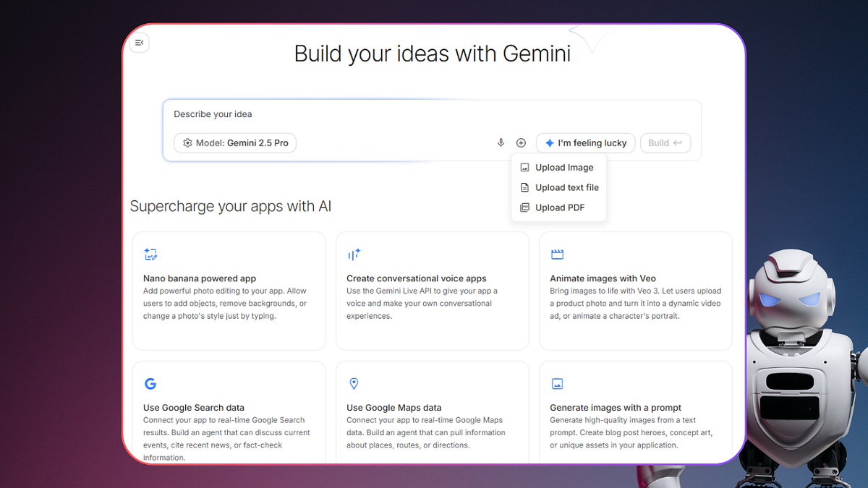Open the Use Google Maps data card
The image size is (868, 488).
pyautogui.click(x=433, y=412)
